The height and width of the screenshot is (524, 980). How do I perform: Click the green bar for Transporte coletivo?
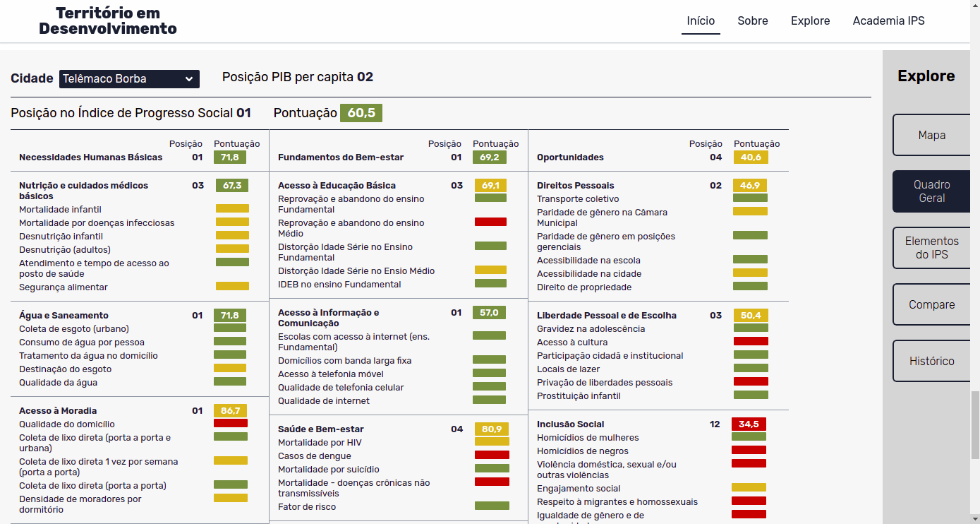750,198
